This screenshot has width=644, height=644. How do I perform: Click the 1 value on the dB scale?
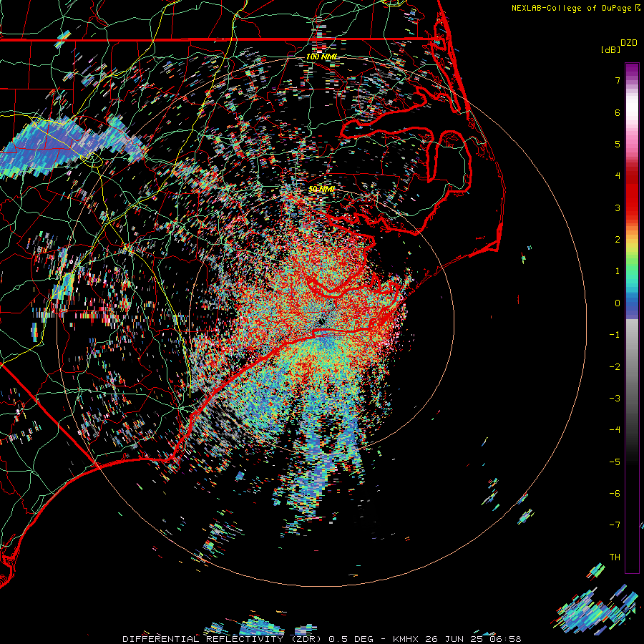click(618, 271)
